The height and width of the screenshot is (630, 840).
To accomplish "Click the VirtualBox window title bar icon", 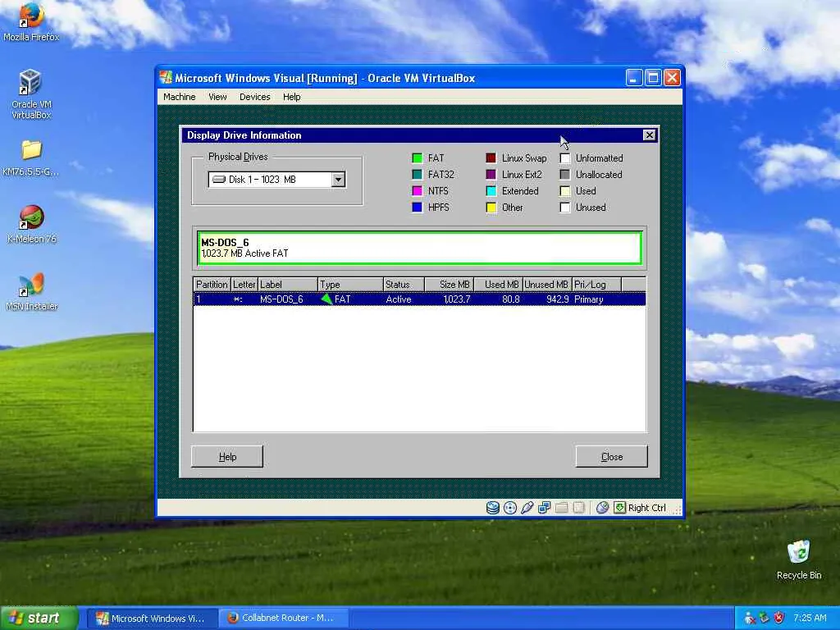I will coord(166,78).
